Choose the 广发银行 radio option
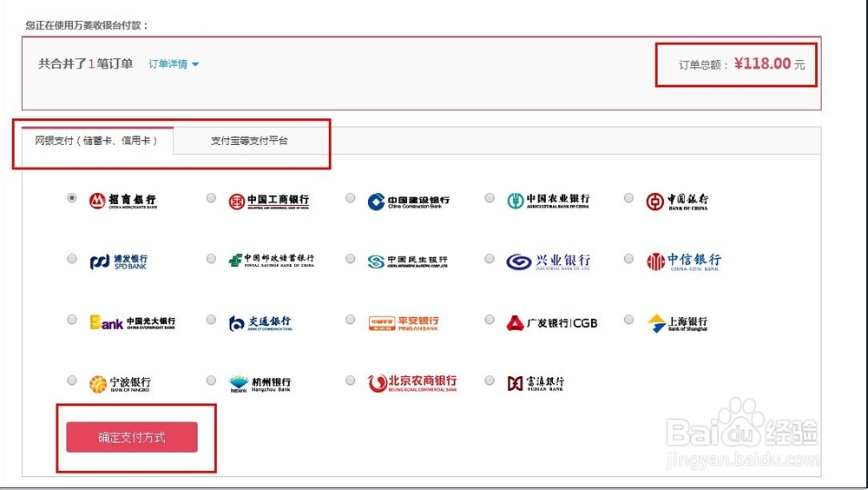The width and height of the screenshot is (868, 490). point(490,319)
